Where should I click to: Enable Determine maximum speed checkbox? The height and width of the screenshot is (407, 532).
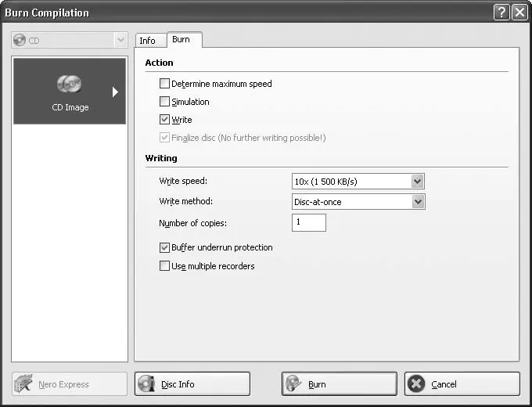[164, 84]
